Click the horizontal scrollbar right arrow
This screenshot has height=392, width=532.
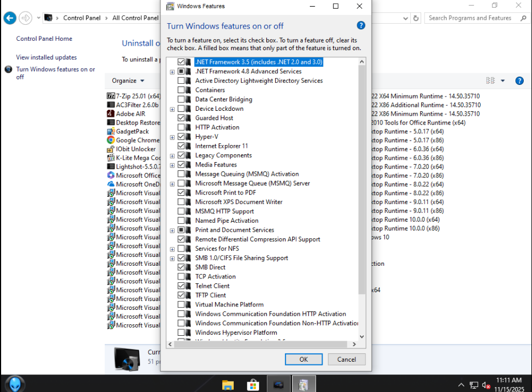354,344
